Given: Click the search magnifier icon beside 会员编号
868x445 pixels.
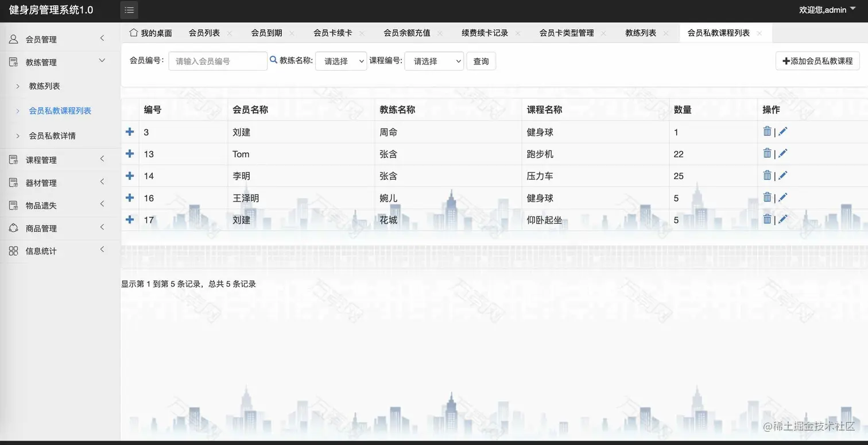Looking at the screenshot, I should pos(273,60).
